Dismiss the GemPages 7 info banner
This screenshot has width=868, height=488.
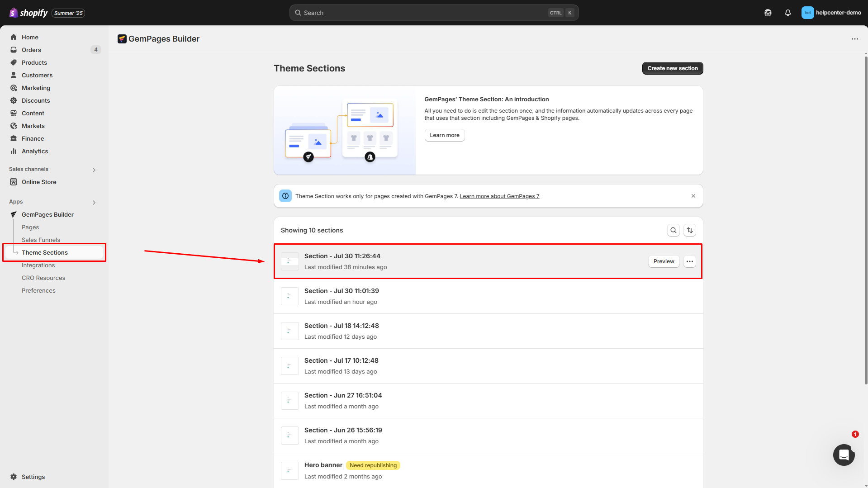click(693, 196)
